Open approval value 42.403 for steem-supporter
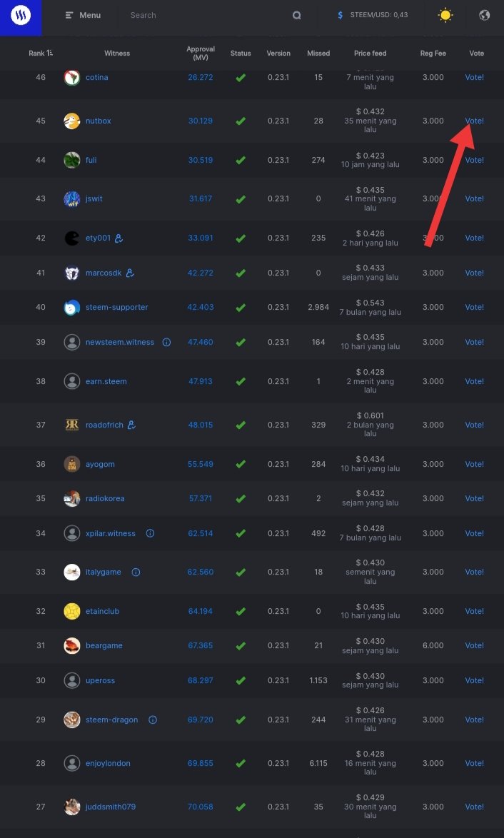The height and width of the screenshot is (838, 504). pos(201,308)
